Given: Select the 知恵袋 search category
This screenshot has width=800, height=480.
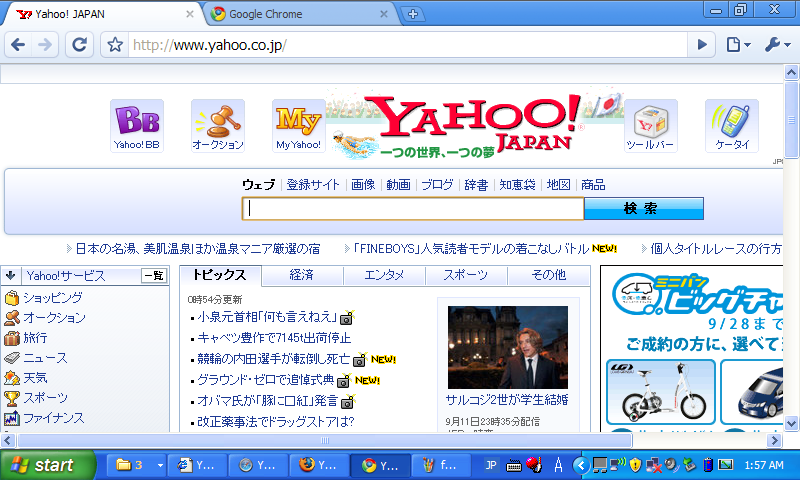Looking at the screenshot, I should [x=517, y=185].
